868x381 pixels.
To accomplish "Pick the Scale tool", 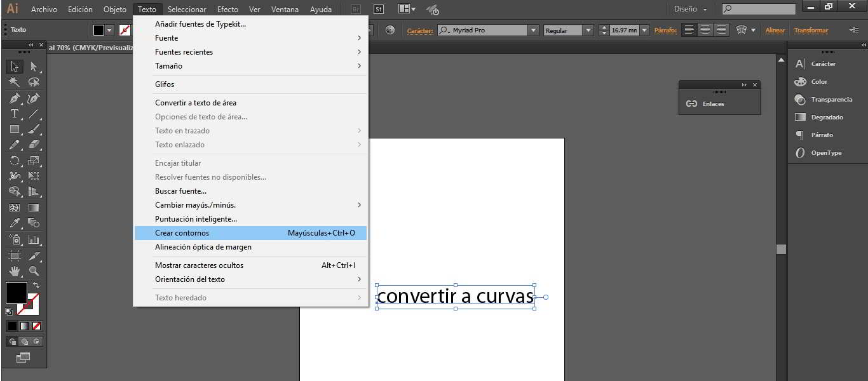I will tap(34, 161).
